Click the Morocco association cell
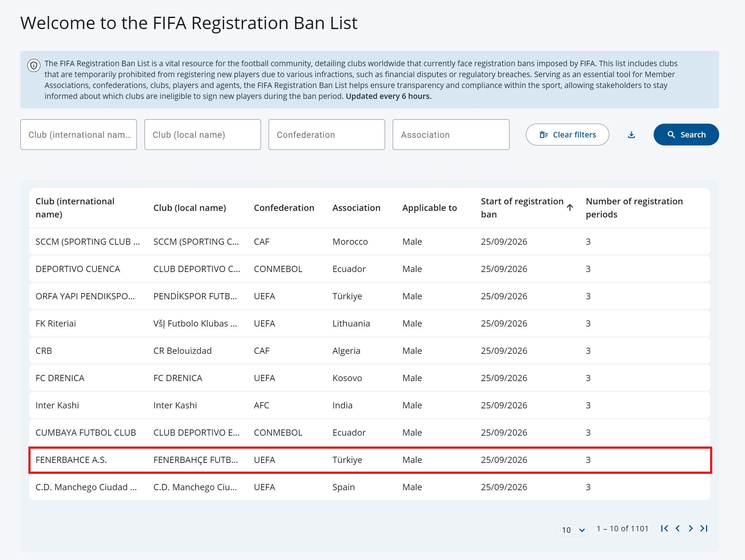This screenshot has height=560, width=745. pyautogui.click(x=350, y=241)
